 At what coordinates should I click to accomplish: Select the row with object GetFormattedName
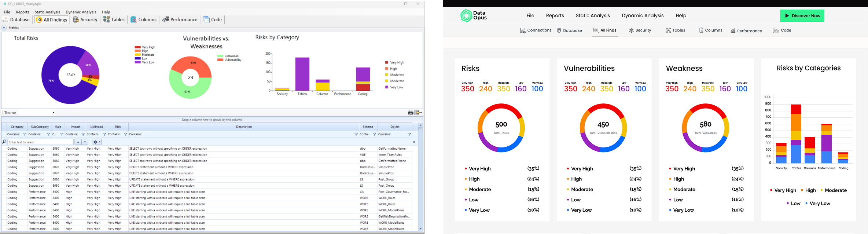tap(207, 149)
